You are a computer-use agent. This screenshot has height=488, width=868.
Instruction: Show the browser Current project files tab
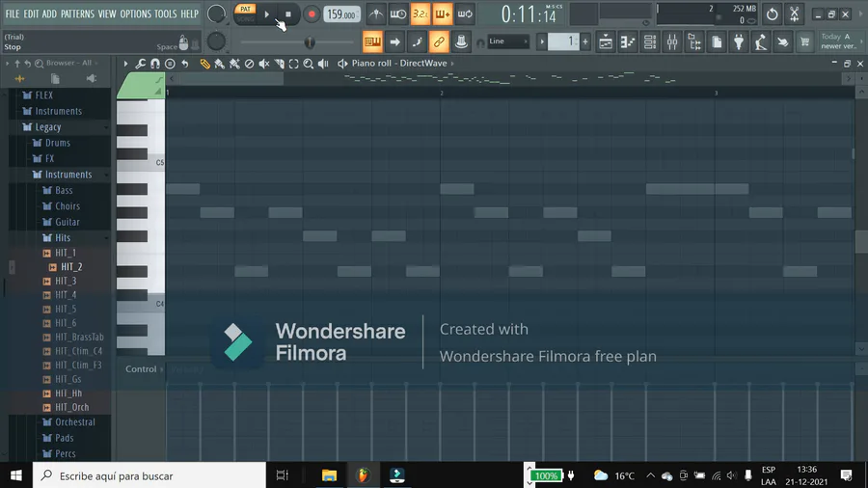[55, 79]
